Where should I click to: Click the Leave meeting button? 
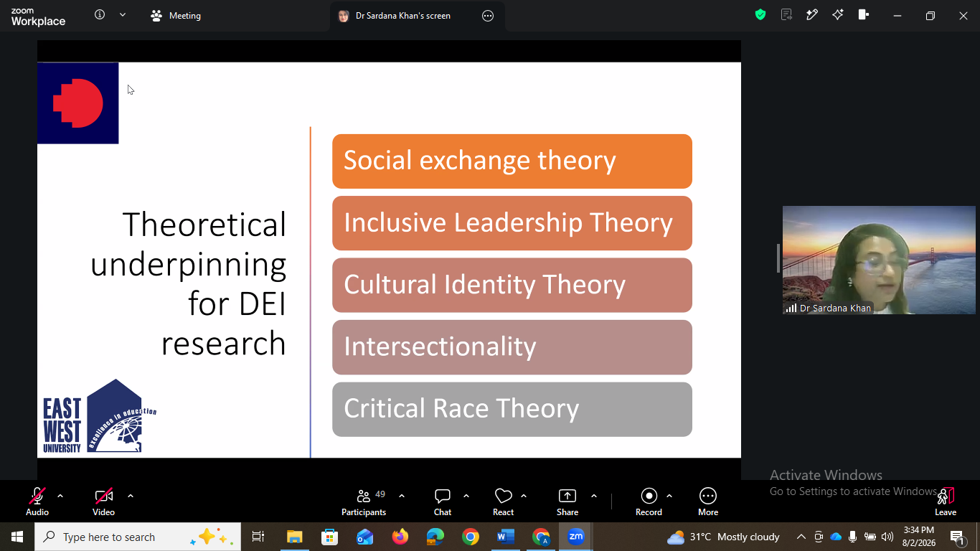[946, 501]
